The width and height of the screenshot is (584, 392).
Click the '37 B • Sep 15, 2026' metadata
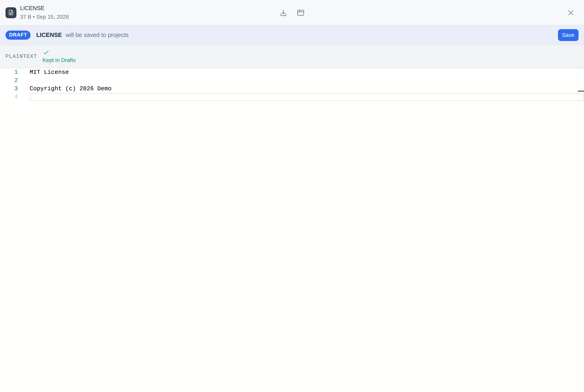tap(44, 17)
